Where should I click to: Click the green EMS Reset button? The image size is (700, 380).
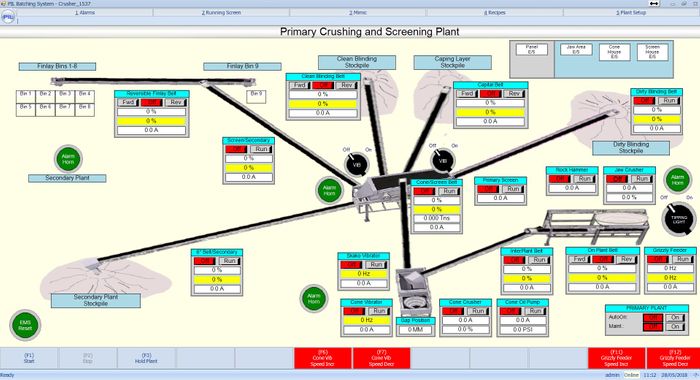(x=25, y=325)
